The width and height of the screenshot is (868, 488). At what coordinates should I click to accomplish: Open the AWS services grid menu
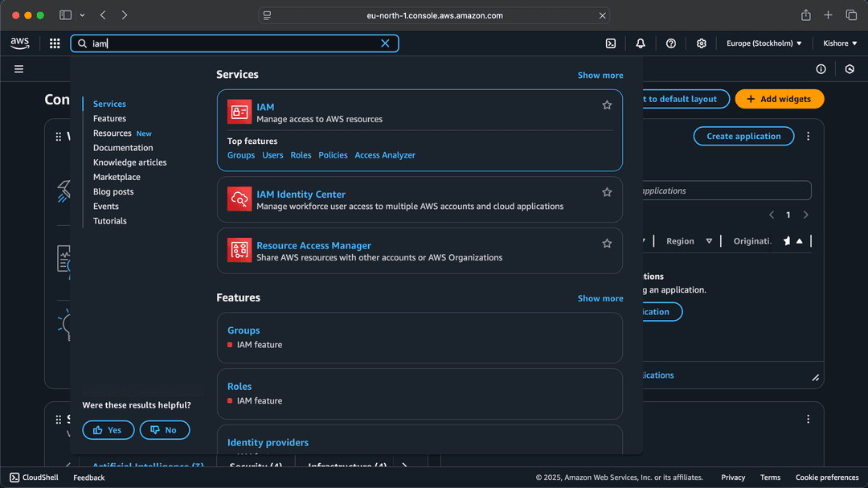[x=55, y=43]
